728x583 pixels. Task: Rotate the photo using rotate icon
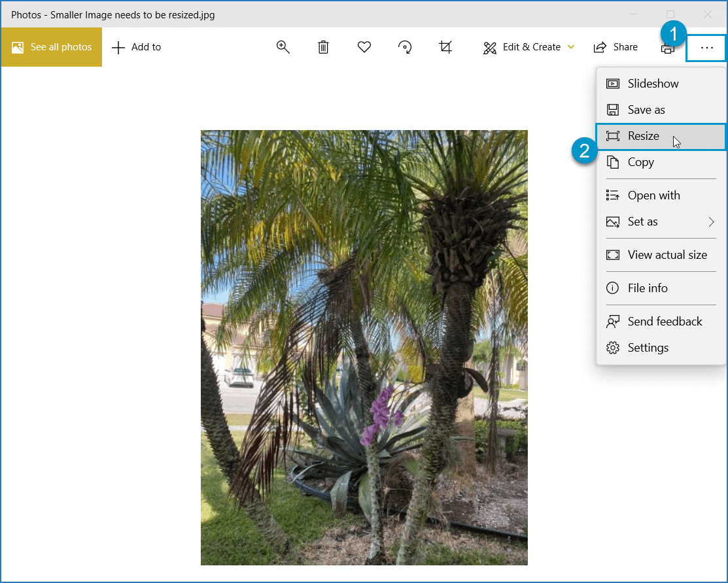pyautogui.click(x=405, y=47)
